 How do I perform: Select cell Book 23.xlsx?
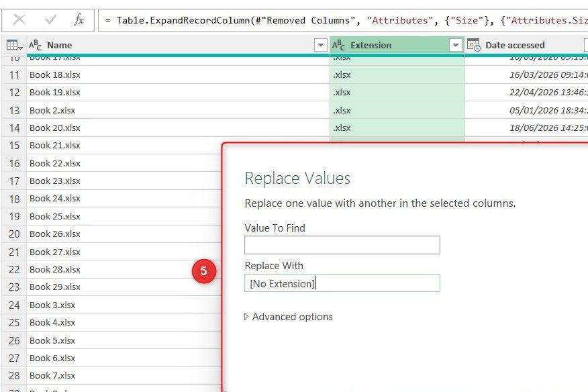(124, 181)
